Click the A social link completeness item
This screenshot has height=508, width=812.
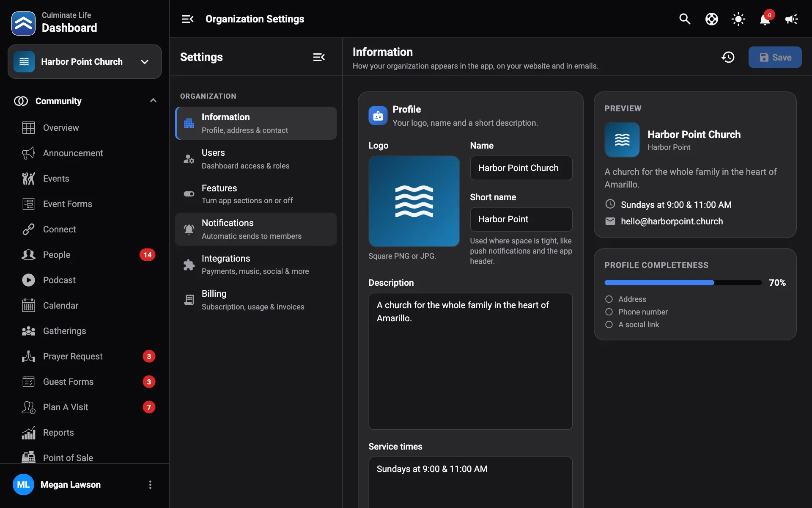tap(632, 325)
